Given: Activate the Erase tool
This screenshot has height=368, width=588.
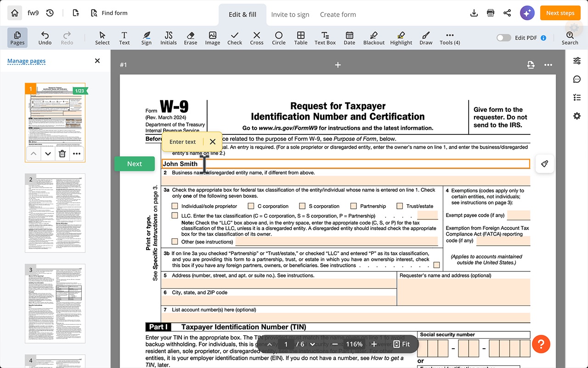Looking at the screenshot, I should point(191,38).
